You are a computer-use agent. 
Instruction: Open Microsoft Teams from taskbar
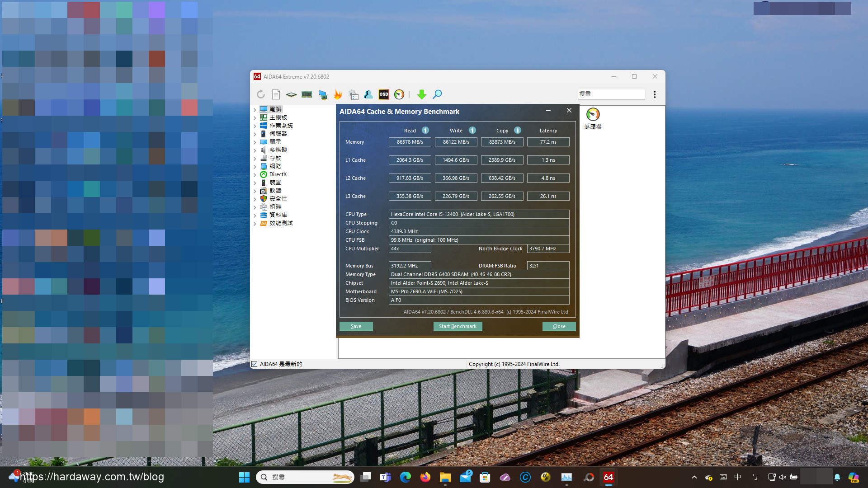385,477
